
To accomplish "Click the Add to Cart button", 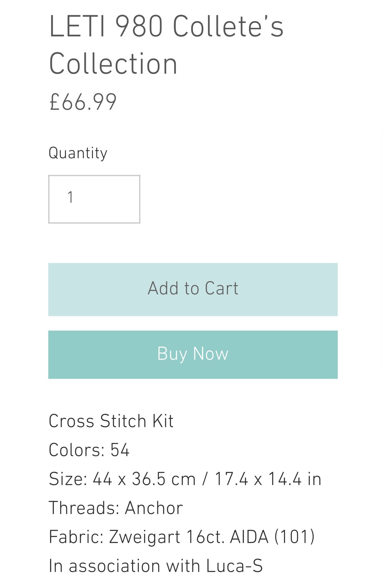I will tap(193, 289).
